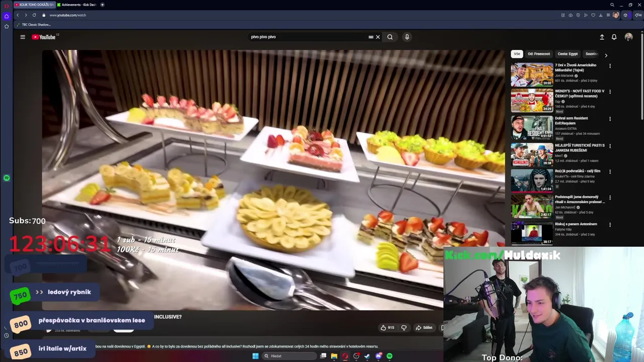Switch to the YouTube 'KOLIK TOHO DOKÁŽU' browser tab
644x362 pixels.
coord(34,5)
